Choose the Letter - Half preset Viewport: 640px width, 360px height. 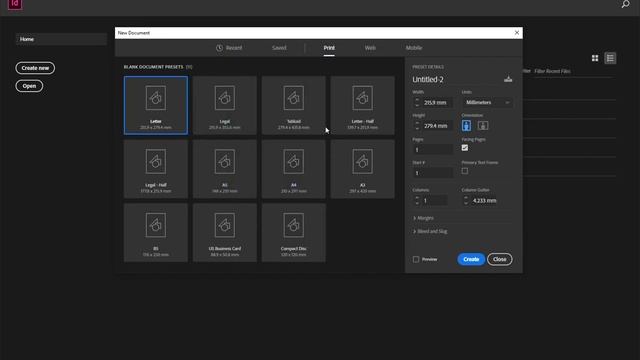(362, 105)
